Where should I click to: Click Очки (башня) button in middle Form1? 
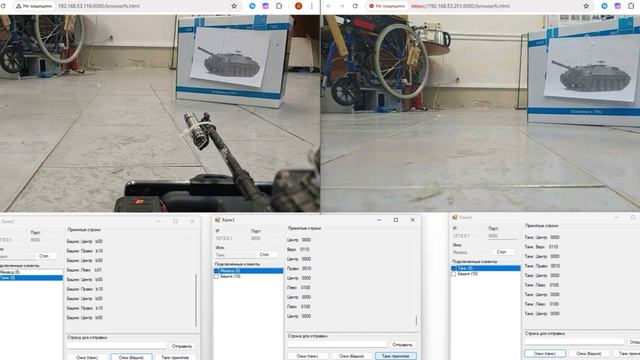coord(351,356)
